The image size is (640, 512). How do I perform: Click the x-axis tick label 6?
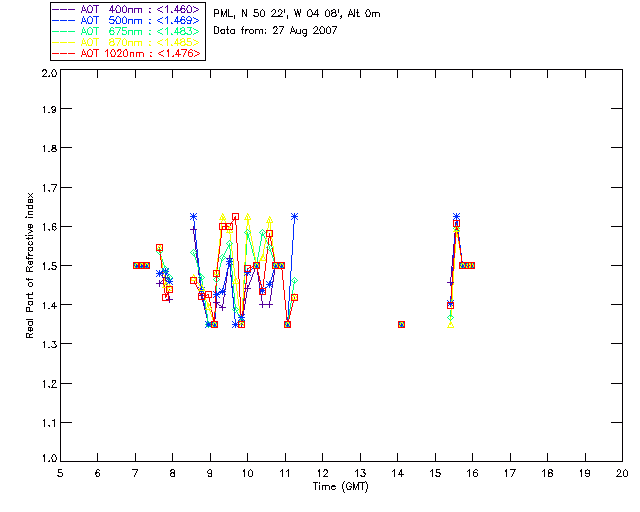tap(98, 473)
